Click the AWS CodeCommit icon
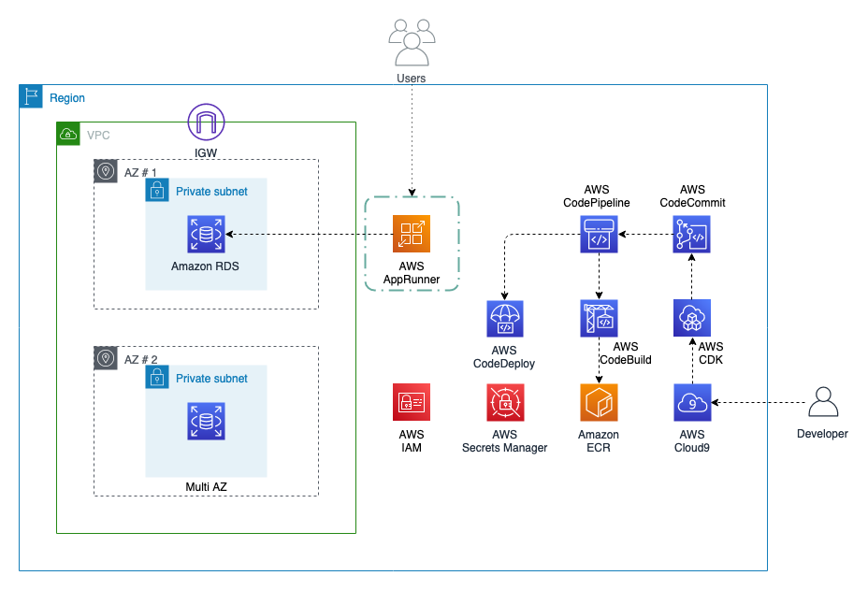868x590 pixels. coord(692,234)
